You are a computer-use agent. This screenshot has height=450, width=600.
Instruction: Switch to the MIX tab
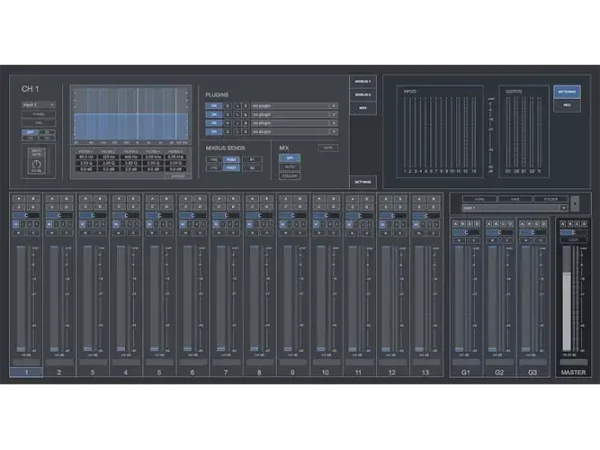pos(363,108)
